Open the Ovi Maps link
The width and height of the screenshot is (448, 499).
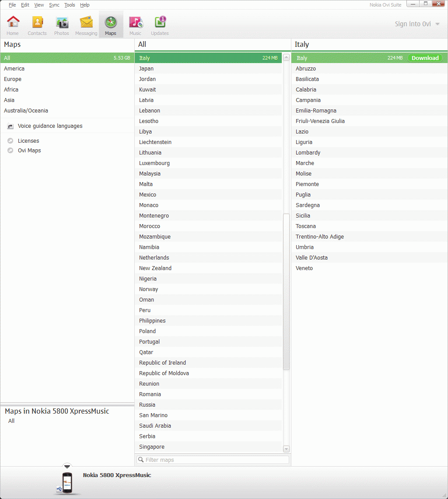(29, 151)
